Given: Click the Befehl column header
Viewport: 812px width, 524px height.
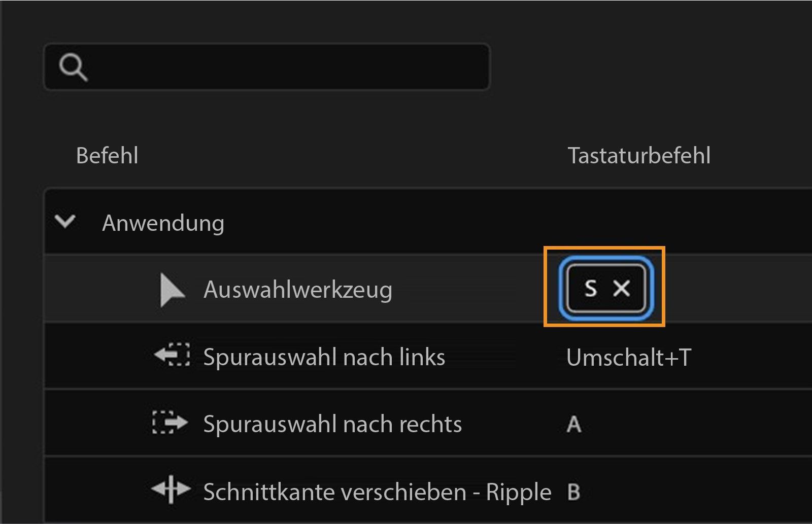Looking at the screenshot, I should point(107,155).
